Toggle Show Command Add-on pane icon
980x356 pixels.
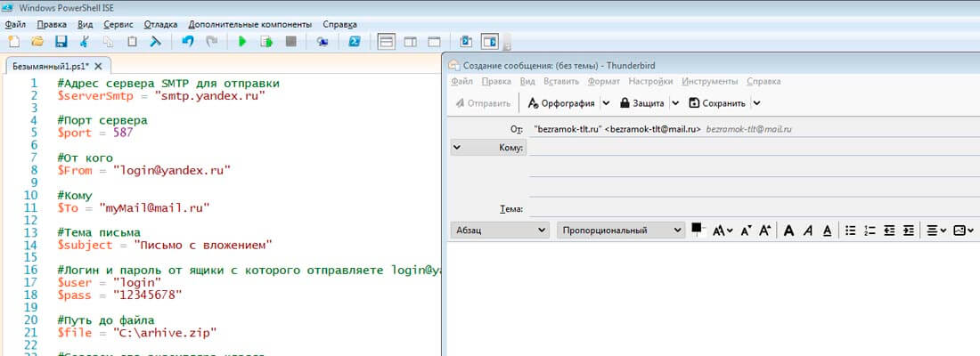pyautogui.click(x=489, y=43)
